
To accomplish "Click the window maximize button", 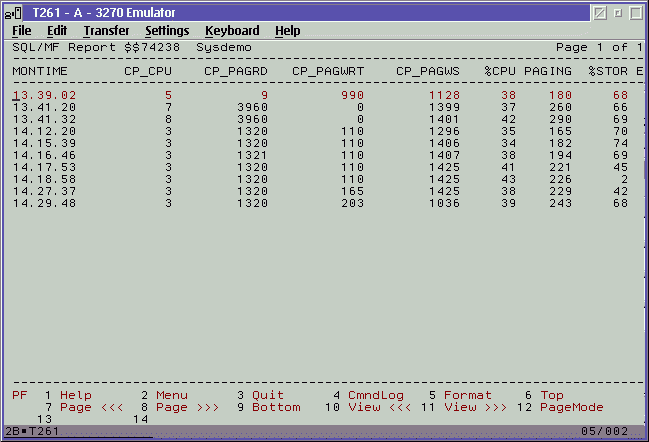I will click(636, 13).
